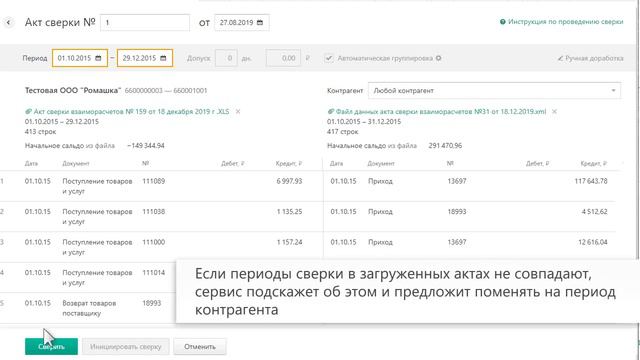Click paperclip icon of xml file

click(x=331, y=111)
